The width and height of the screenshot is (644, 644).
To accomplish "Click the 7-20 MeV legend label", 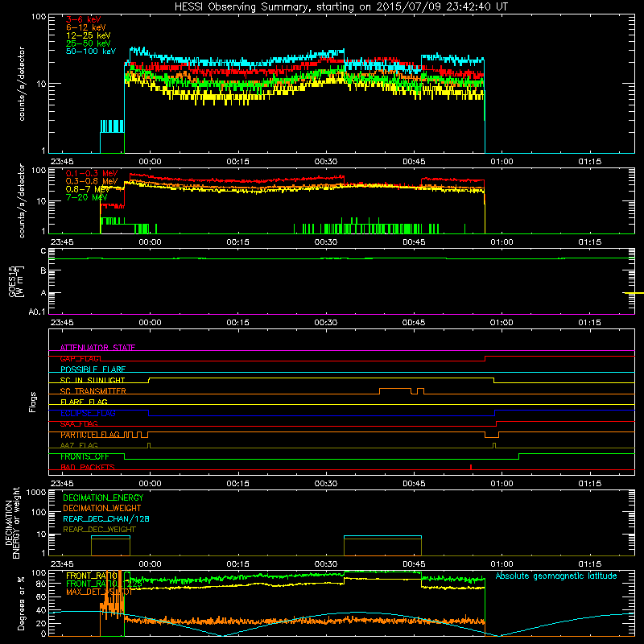I will tap(87, 197).
